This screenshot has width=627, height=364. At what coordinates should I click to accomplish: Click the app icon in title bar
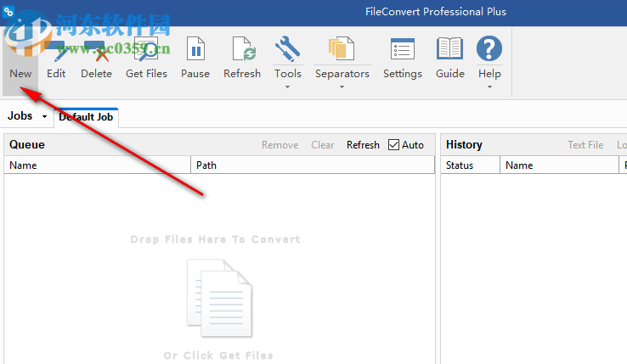[8, 12]
